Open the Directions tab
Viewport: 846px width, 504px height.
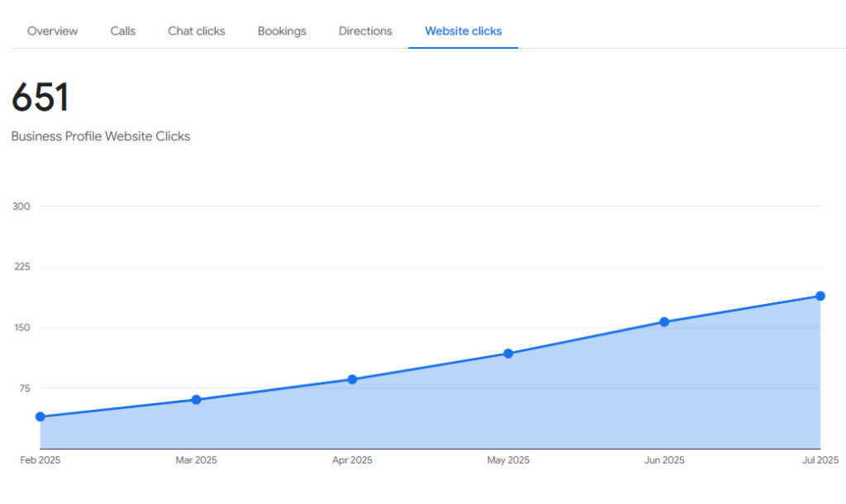[365, 31]
